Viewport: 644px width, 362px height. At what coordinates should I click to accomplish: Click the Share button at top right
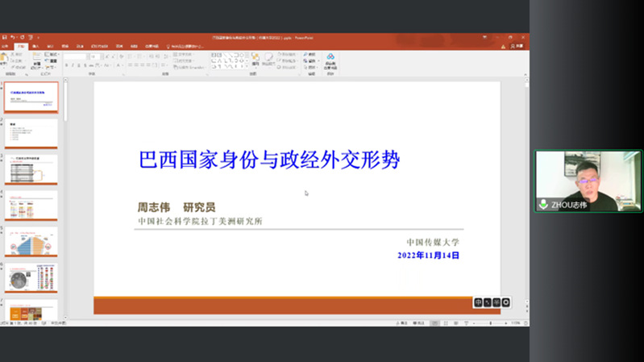click(x=519, y=46)
